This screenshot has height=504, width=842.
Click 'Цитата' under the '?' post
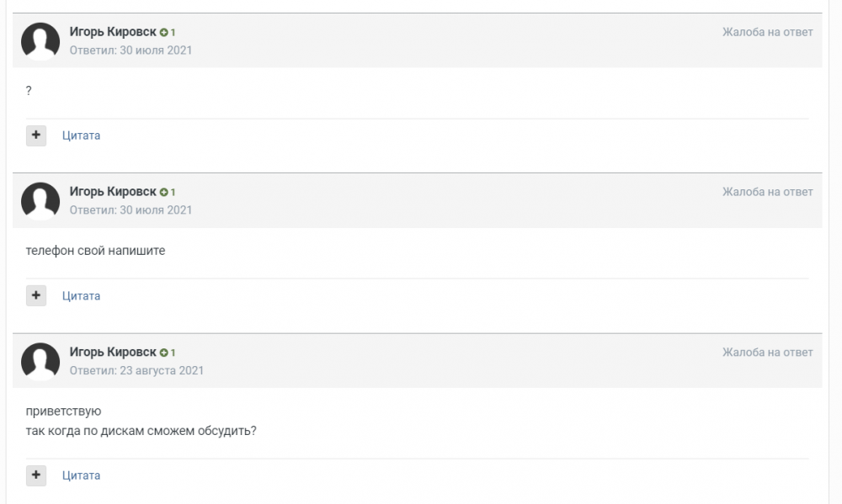tap(81, 135)
